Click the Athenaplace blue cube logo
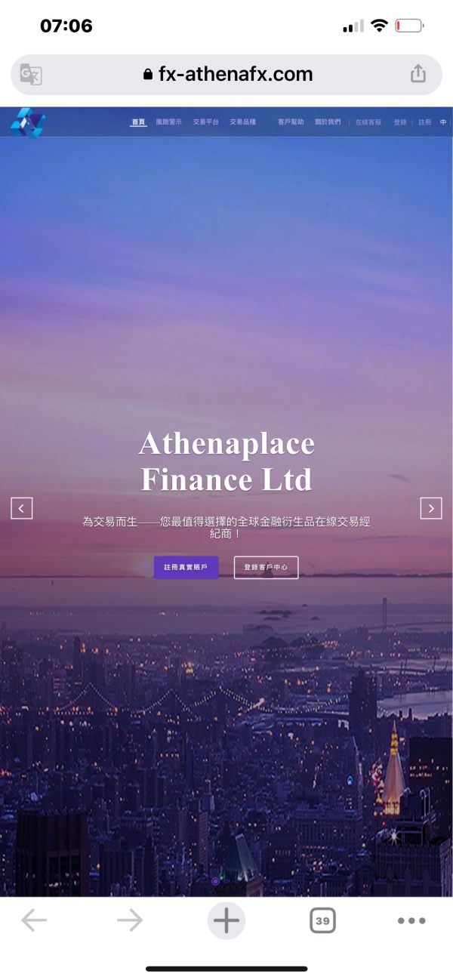Screen dimensions: 453x980 [28, 122]
